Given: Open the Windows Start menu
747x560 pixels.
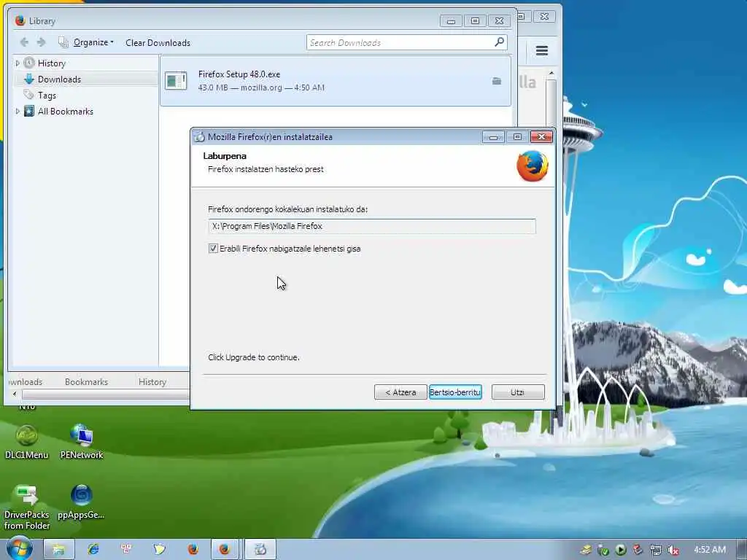Looking at the screenshot, I should 18,548.
